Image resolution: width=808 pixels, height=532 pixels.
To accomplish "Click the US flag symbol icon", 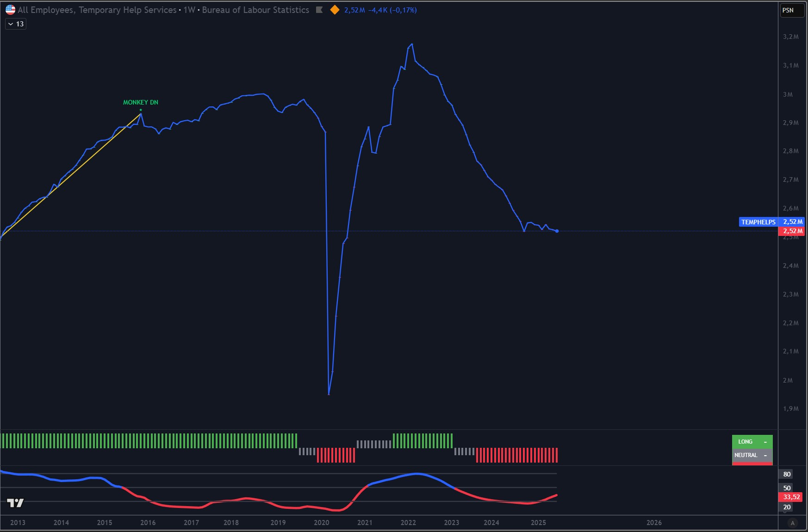I will pos(10,10).
